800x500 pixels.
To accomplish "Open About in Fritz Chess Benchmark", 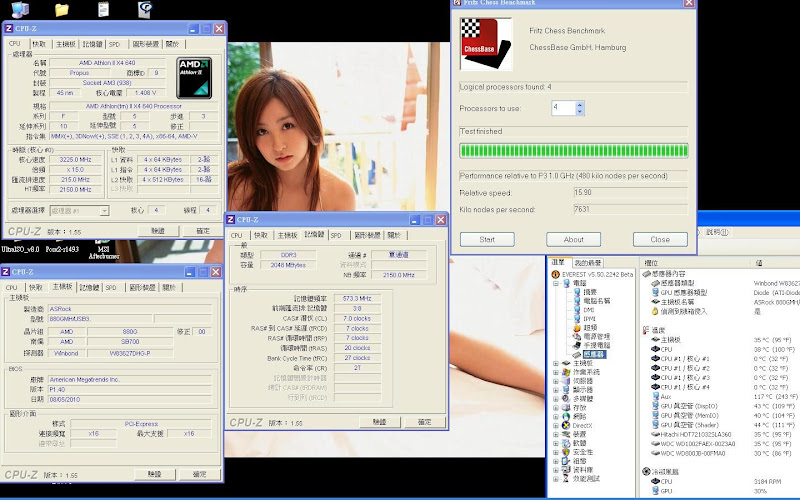I will (x=573, y=239).
